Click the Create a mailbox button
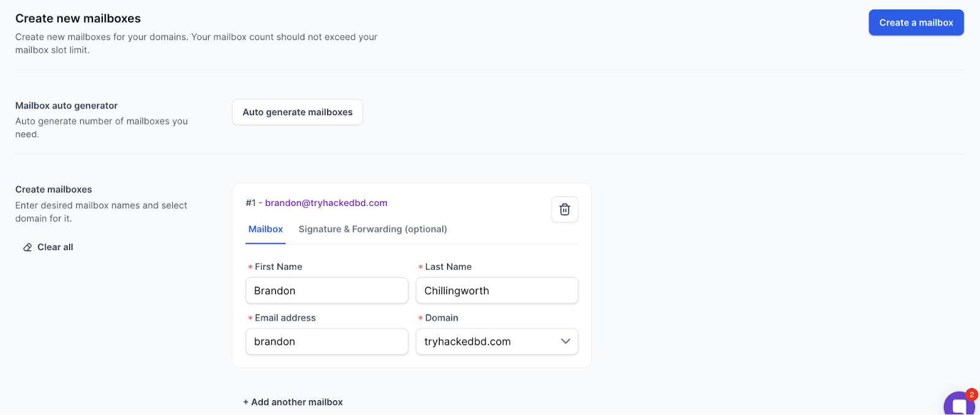Image resolution: width=980 pixels, height=415 pixels. click(x=916, y=23)
